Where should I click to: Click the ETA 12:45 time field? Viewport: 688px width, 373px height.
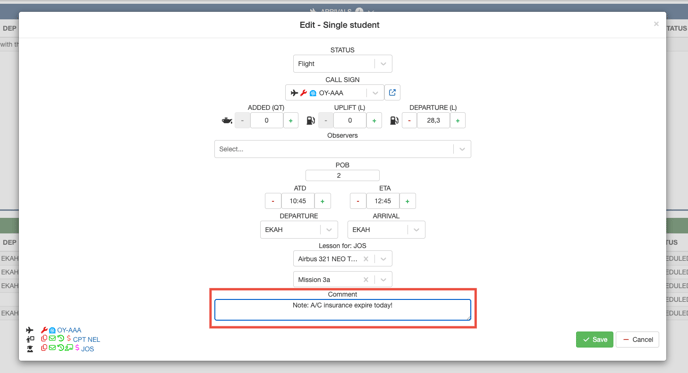383,201
